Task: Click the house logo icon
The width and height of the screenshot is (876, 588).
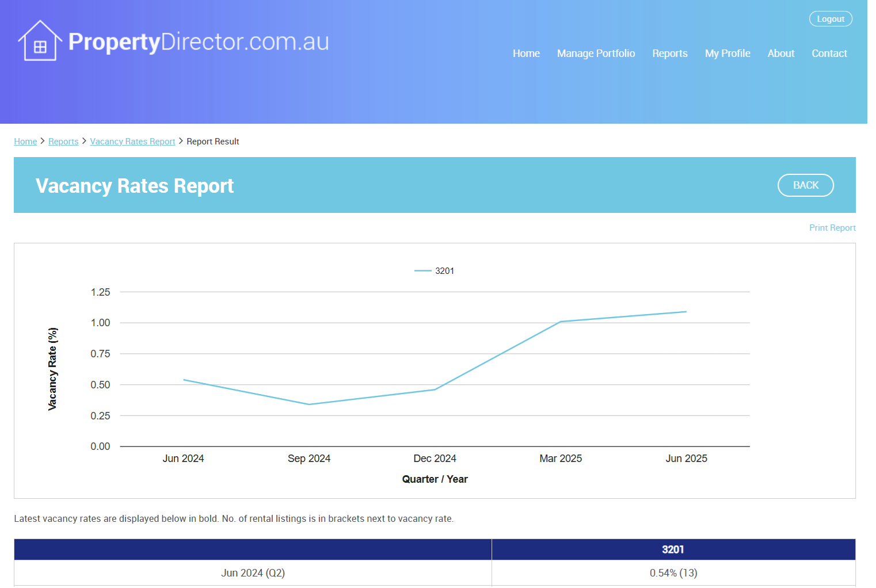Action: tap(40, 41)
